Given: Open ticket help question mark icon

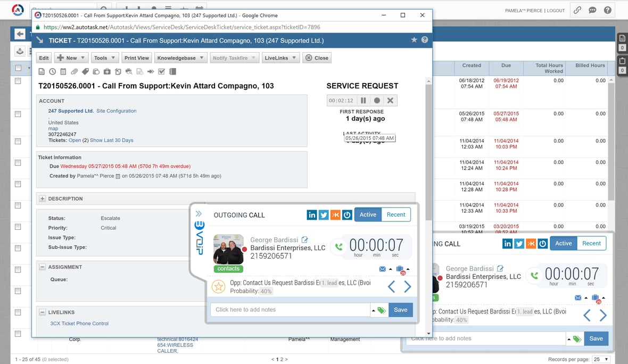Looking at the screenshot, I should pos(425,40).
